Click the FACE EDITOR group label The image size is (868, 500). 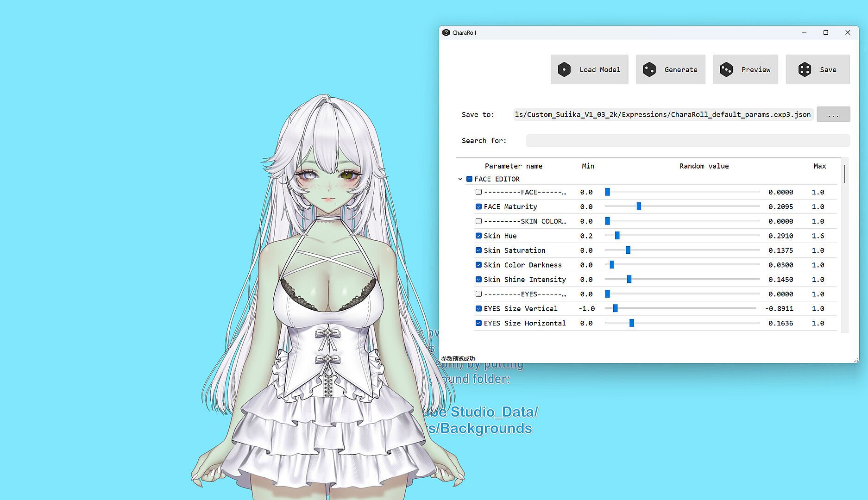497,179
